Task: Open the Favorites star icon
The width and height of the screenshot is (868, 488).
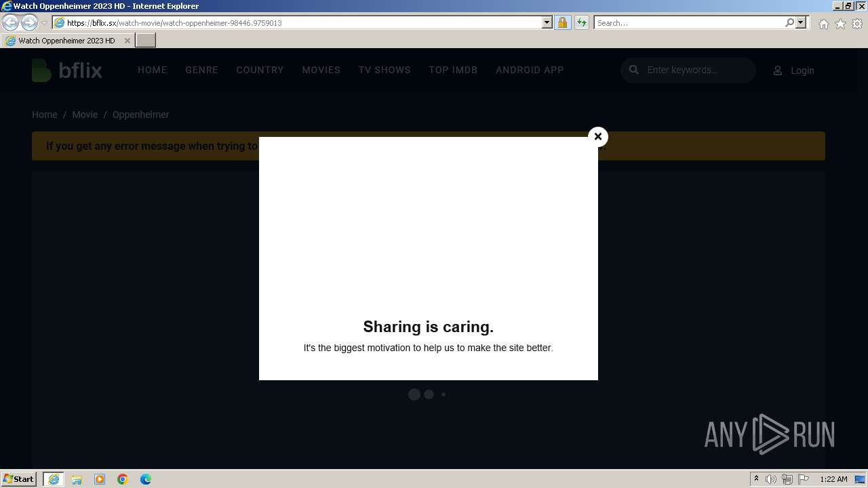Action: pyautogui.click(x=840, y=24)
